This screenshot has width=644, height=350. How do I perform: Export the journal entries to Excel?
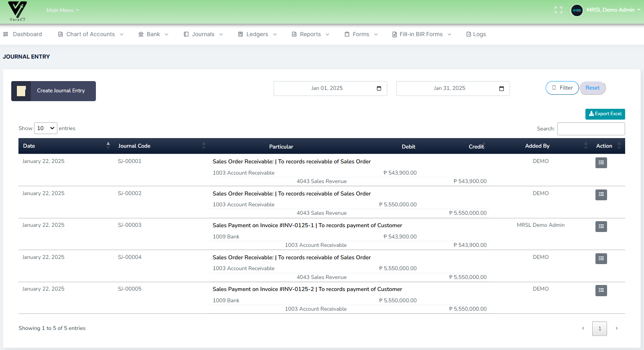(x=605, y=114)
